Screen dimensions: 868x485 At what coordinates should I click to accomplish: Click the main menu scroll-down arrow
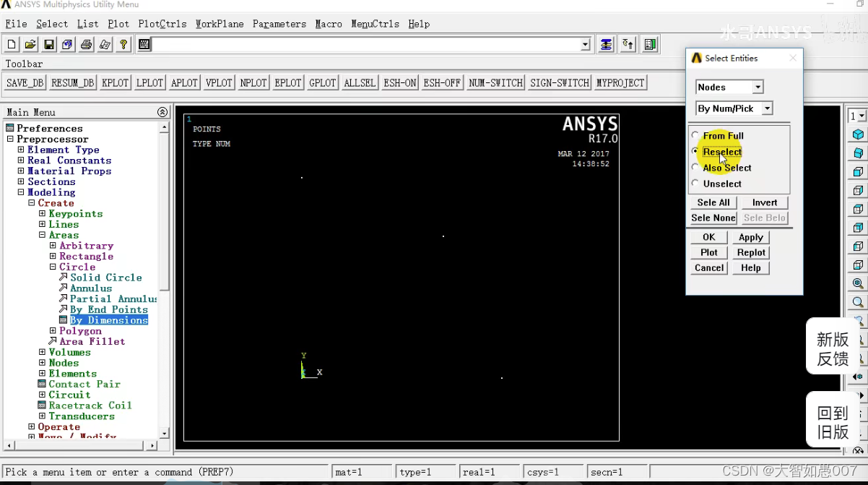[x=164, y=434]
